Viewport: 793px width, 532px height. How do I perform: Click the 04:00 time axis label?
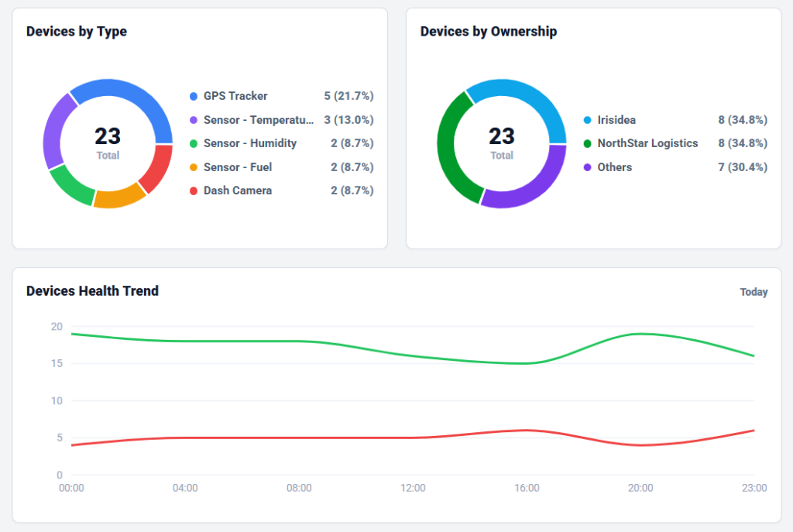click(185, 488)
